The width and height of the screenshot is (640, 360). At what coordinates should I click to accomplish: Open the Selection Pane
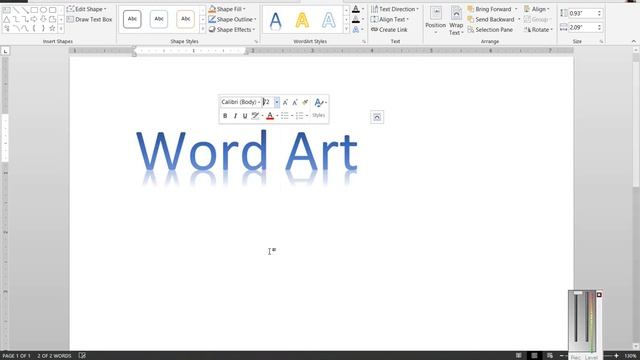[490, 29]
